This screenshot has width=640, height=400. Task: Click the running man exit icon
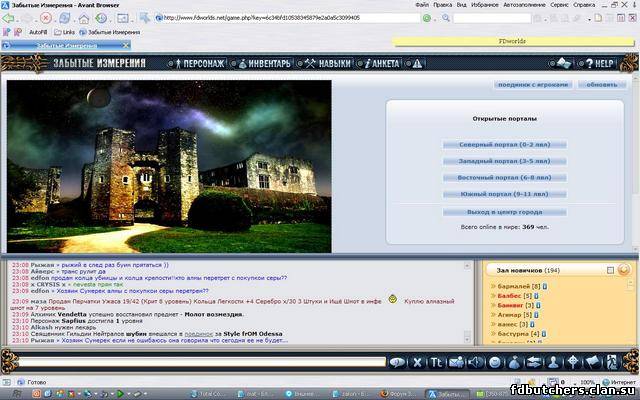[x=611, y=362]
